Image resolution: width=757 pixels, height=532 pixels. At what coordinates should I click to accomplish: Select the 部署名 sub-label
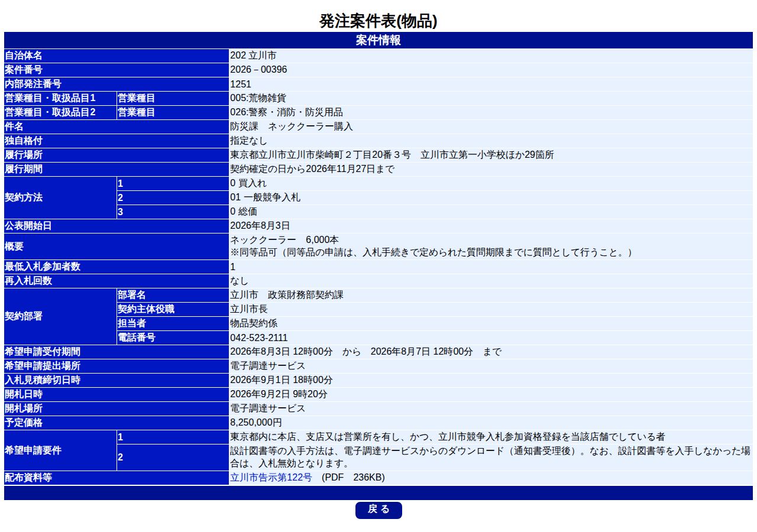coord(173,295)
